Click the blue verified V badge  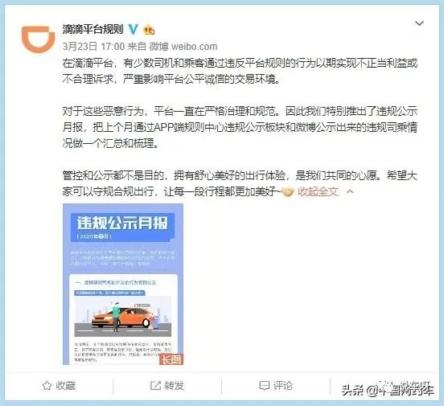tap(133, 30)
